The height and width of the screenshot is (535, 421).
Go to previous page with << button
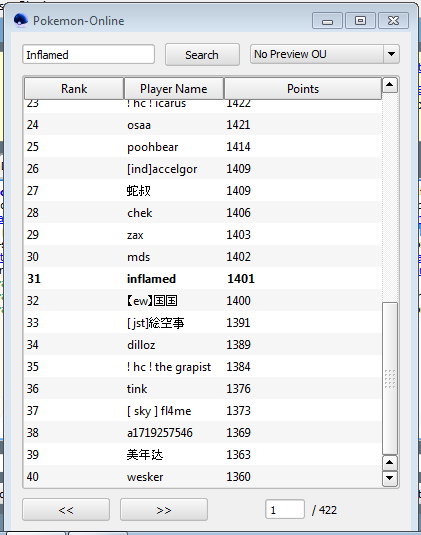(66, 510)
